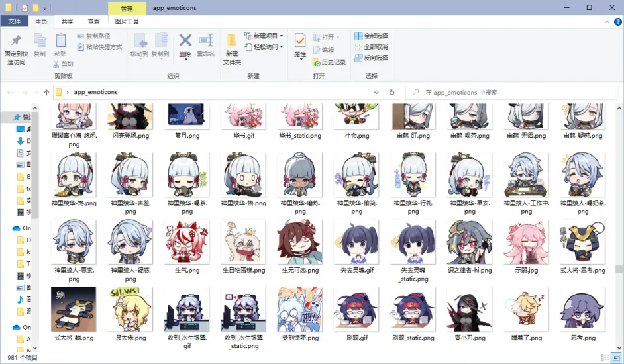Screen dimensions: 624x364
Task: Select file name 耍小刀.png
Action: [470, 338]
